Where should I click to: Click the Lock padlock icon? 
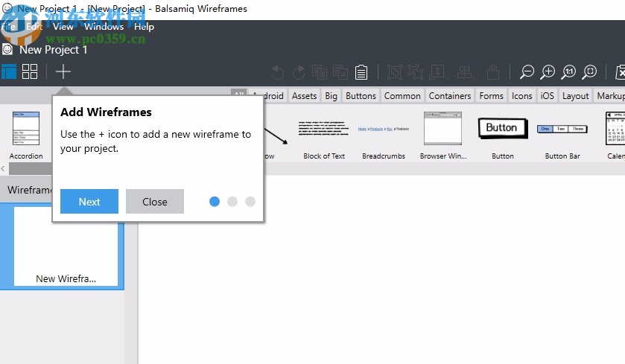pos(493,72)
